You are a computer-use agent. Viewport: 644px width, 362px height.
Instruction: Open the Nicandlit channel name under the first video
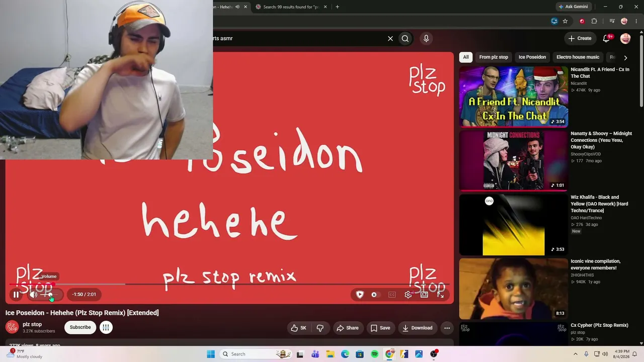(x=579, y=83)
